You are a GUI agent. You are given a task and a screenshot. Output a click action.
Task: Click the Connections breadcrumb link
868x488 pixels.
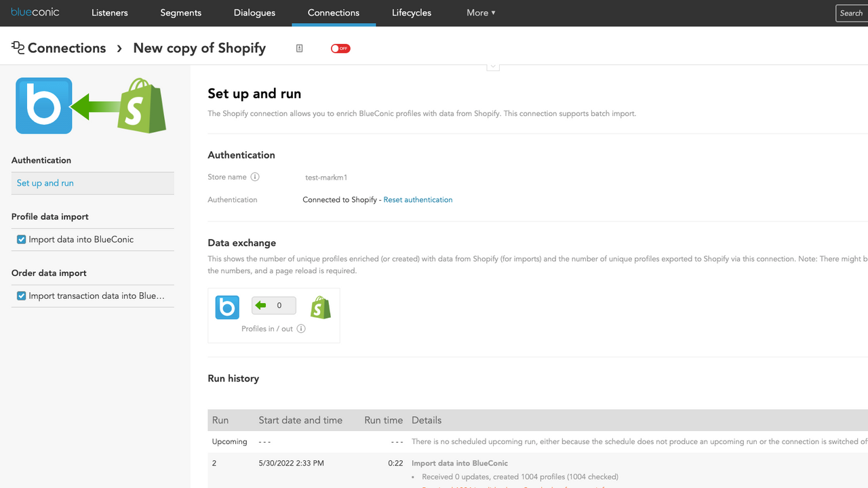(66, 48)
